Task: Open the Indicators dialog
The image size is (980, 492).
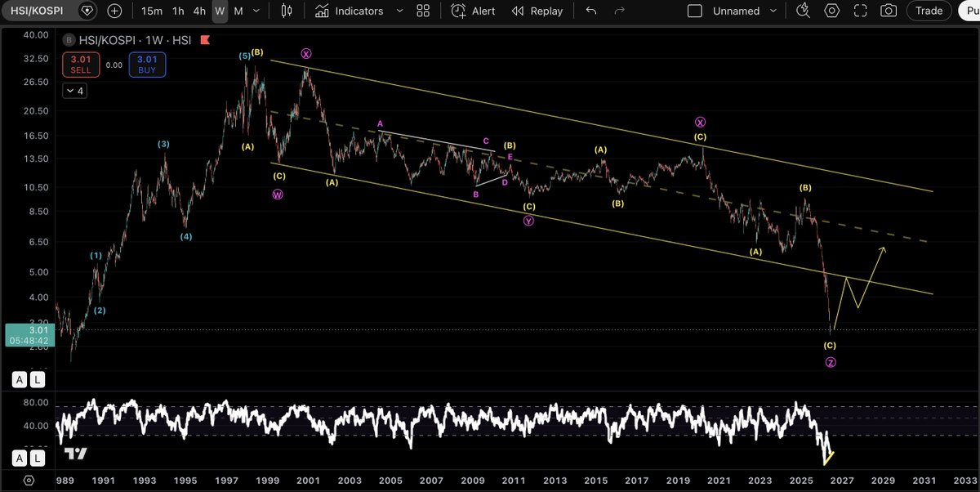Action: pos(349,11)
